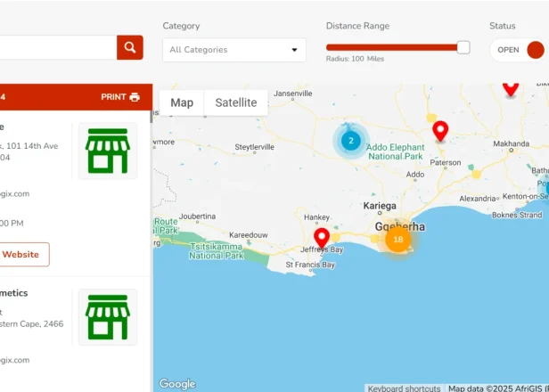Click the St Francis Bay label

(x=310, y=265)
